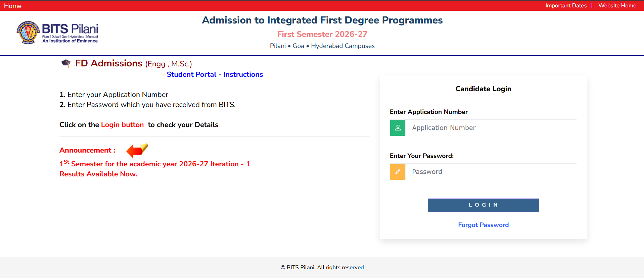Click the '© BITS Pilani, All rights reserved' footer
This screenshot has width=644, height=278.
322,267
